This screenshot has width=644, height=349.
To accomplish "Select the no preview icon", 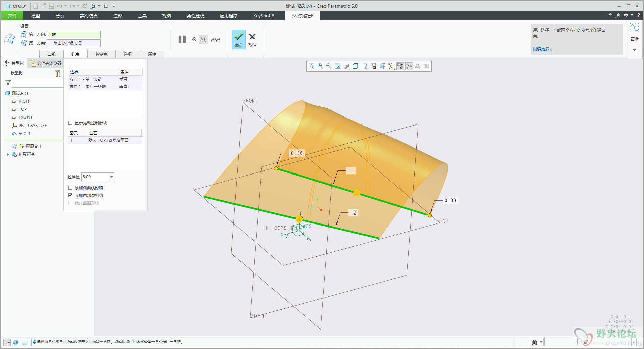I will click(x=194, y=39).
